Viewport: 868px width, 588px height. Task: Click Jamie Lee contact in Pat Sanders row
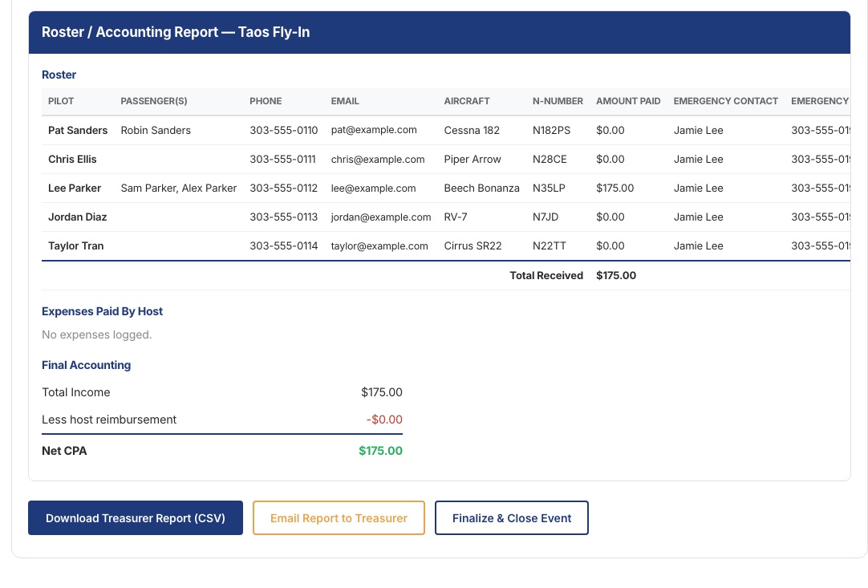[698, 130]
